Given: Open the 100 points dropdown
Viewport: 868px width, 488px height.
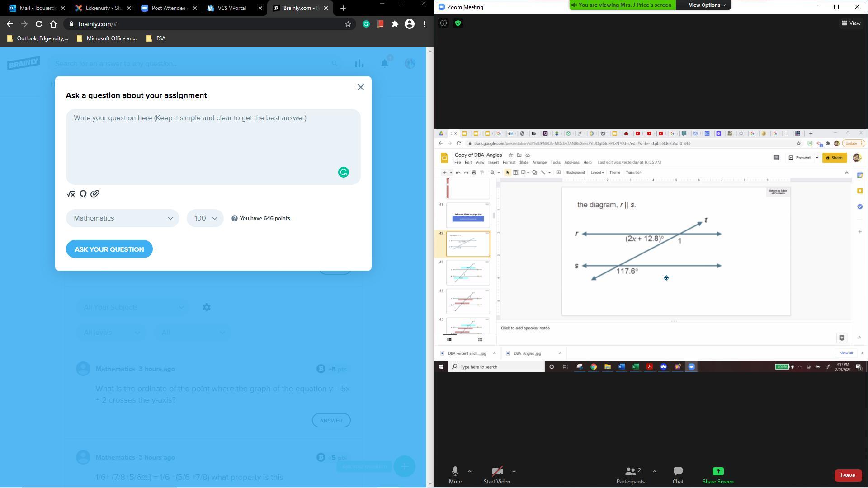Looking at the screenshot, I should click(x=205, y=218).
